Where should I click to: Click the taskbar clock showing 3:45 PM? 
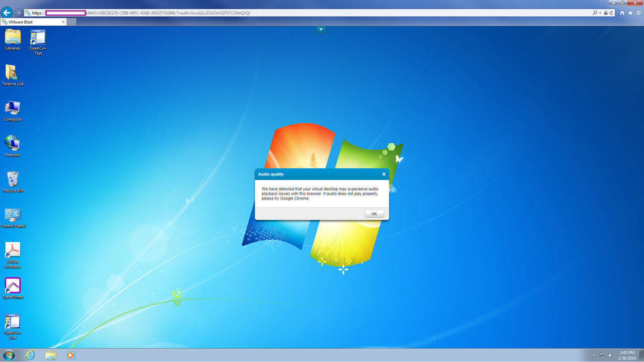[627, 355]
